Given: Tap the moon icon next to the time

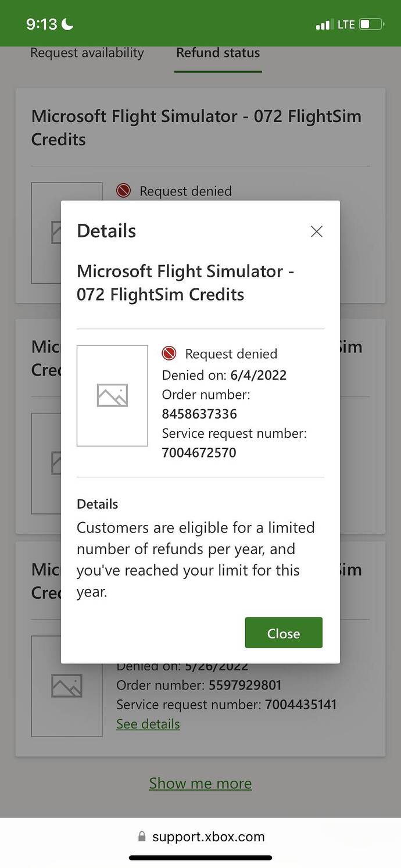Looking at the screenshot, I should click(68, 24).
